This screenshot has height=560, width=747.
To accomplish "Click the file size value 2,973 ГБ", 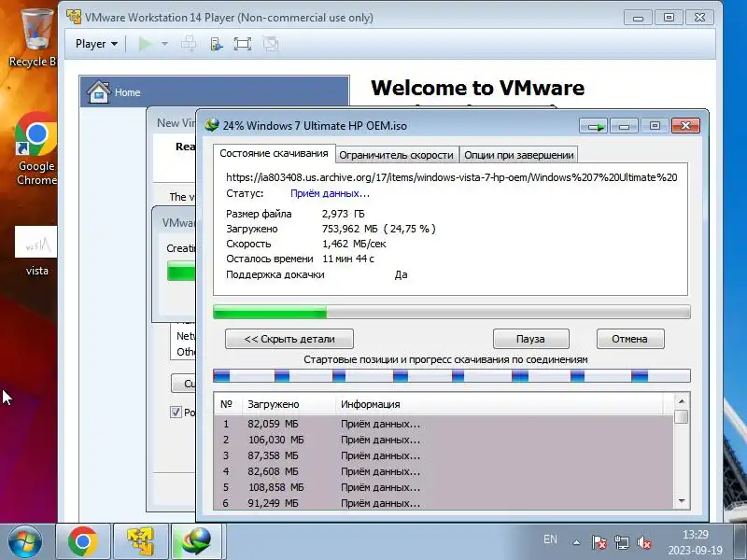I will pyautogui.click(x=343, y=214).
